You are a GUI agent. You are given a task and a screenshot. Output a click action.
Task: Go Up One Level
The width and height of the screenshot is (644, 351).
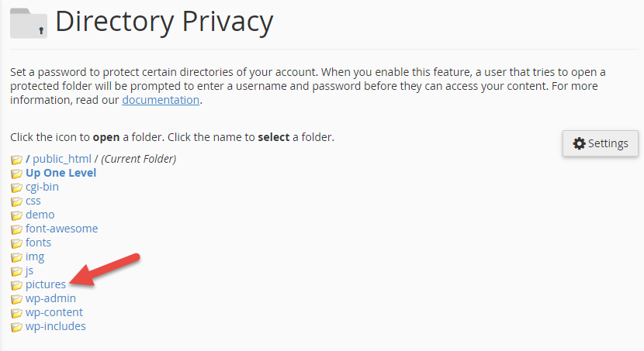(x=61, y=173)
